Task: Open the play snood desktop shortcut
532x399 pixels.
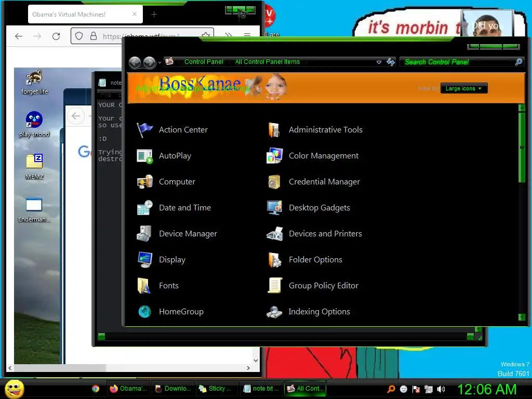Action: coord(34,125)
